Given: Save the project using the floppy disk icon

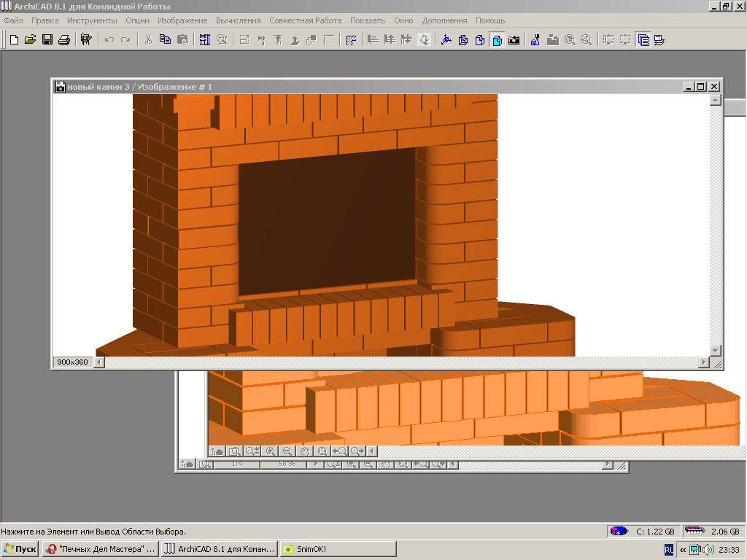Looking at the screenshot, I should point(47,40).
